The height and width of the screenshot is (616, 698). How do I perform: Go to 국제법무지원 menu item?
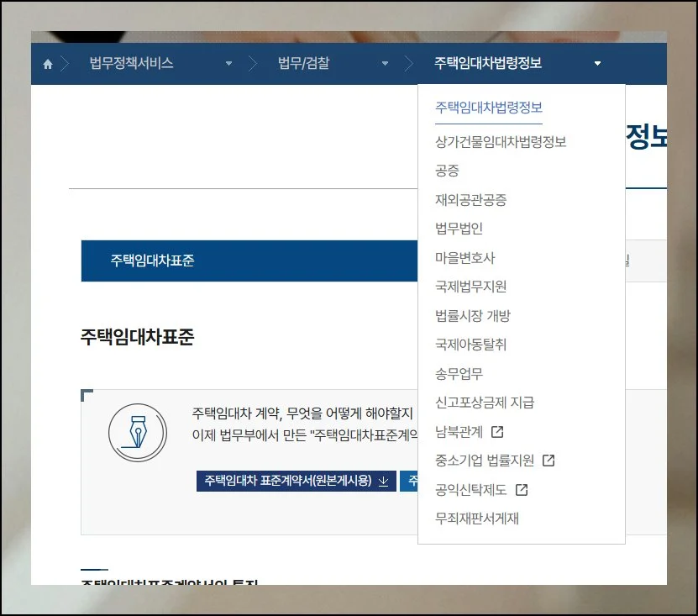tap(470, 287)
